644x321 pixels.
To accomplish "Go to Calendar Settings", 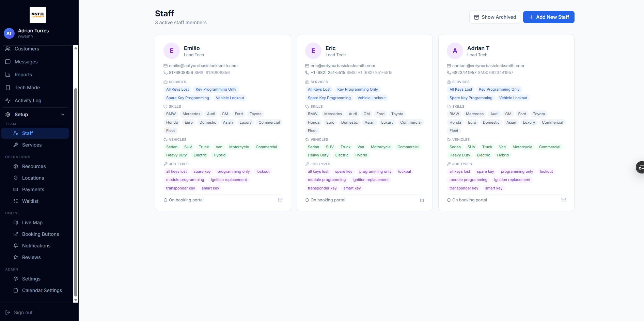I will (x=42, y=290).
